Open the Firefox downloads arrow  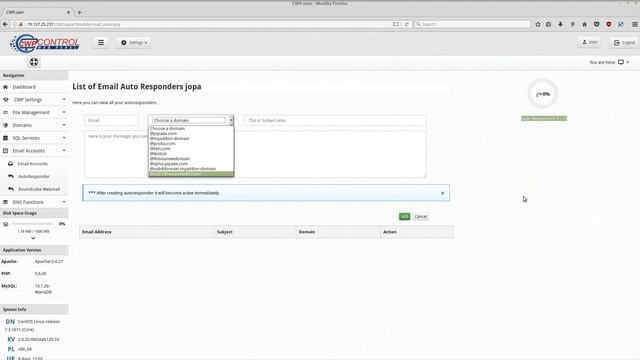tap(560, 24)
